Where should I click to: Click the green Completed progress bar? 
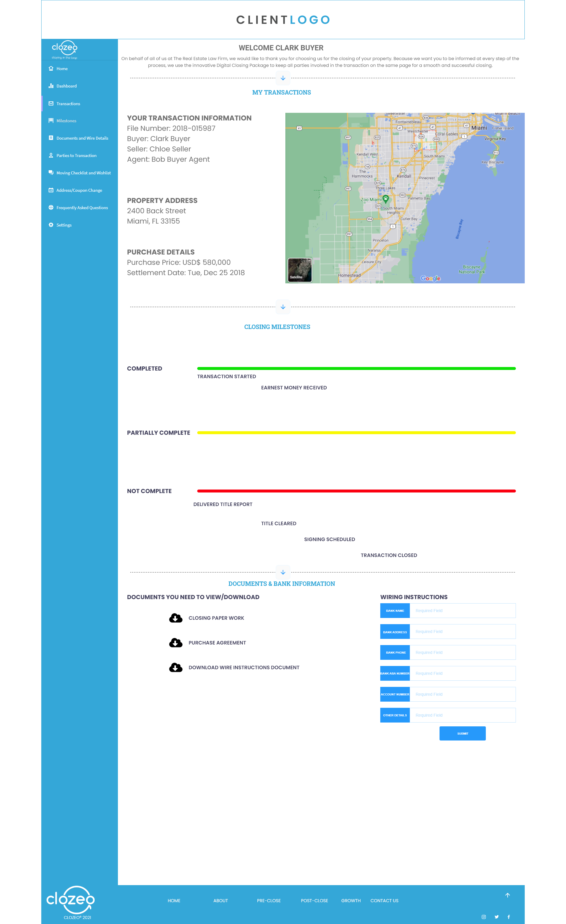click(x=356, y=368)
